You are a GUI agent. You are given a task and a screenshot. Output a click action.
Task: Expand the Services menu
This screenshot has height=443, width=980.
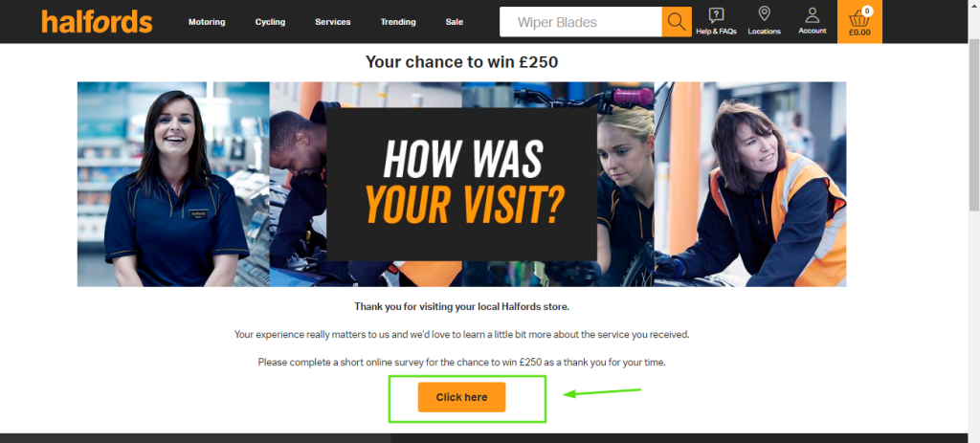point(332,22)
